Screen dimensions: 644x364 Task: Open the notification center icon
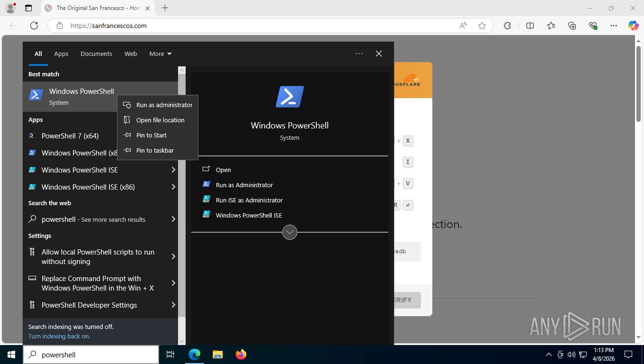628,355
